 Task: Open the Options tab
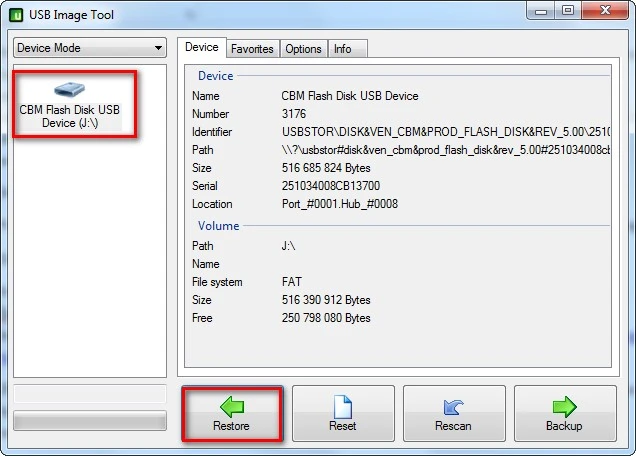303,49
